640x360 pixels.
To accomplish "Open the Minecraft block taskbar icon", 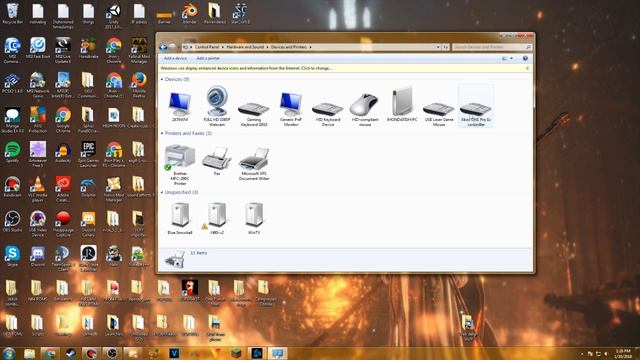I will 236,353.
